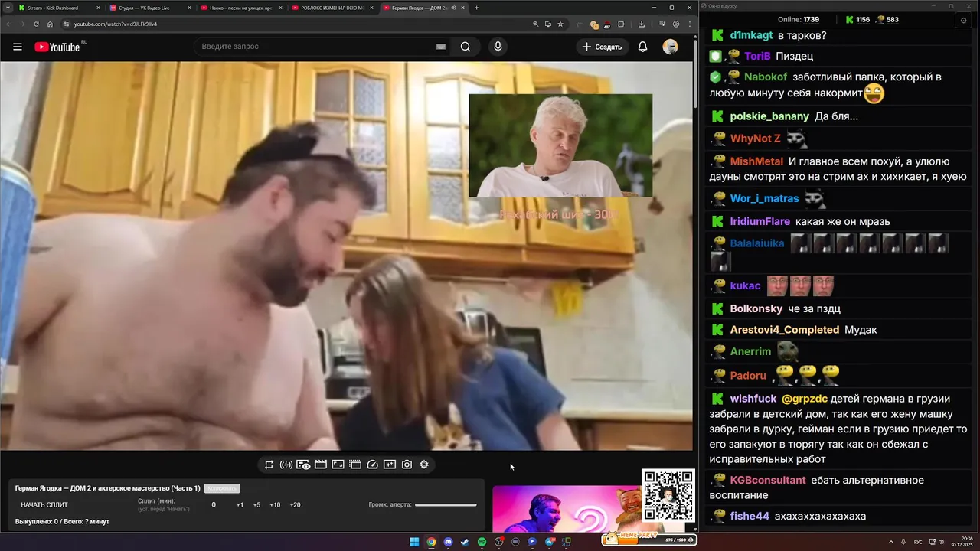Click the YouTube search magnifier button
Image resolution: width=980 pixels, height=551 pixels.
coord(465,47)
